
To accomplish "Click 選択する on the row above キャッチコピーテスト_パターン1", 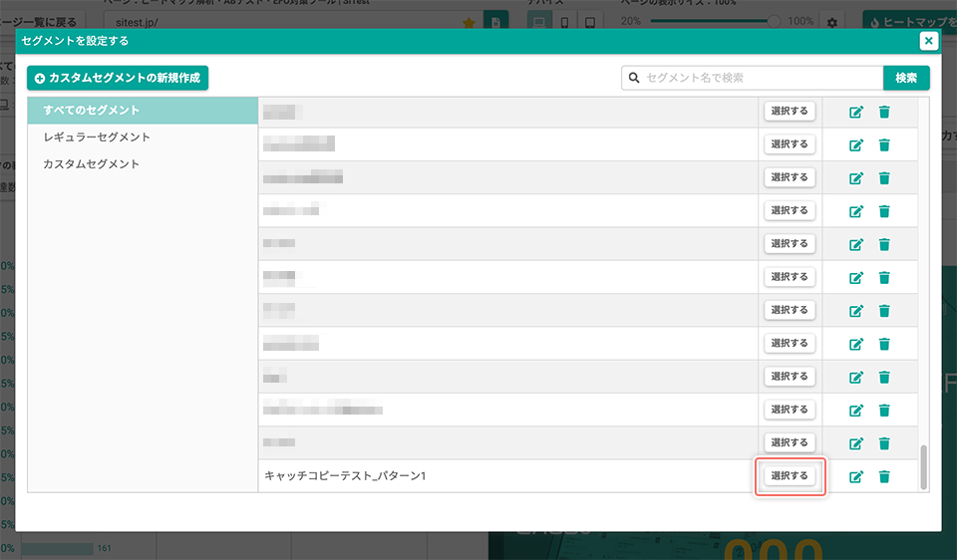I will point(790,442).
